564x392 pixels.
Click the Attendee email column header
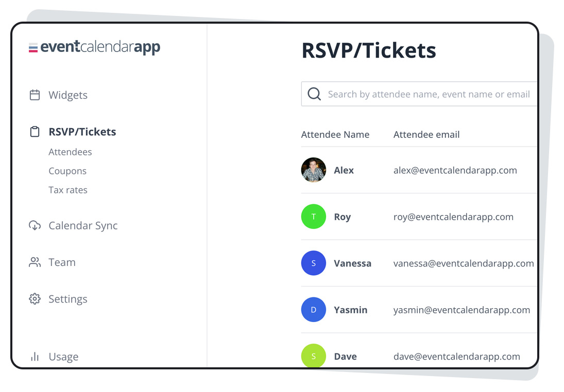426,134
